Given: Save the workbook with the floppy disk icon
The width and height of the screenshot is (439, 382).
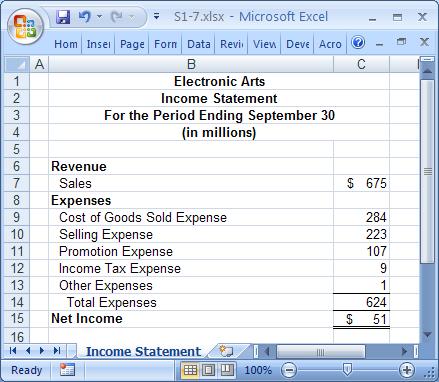Looking at the screenshot, I should tap(63, 16).
